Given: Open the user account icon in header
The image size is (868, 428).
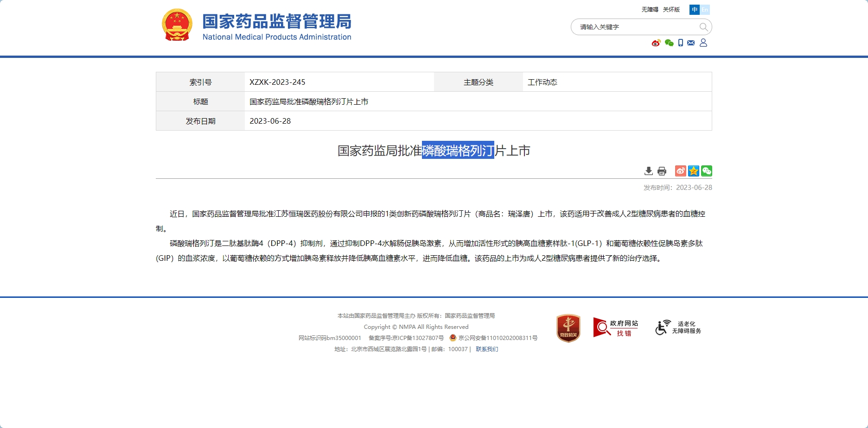Looking at the screenshot, I should [x=703, y=43].
